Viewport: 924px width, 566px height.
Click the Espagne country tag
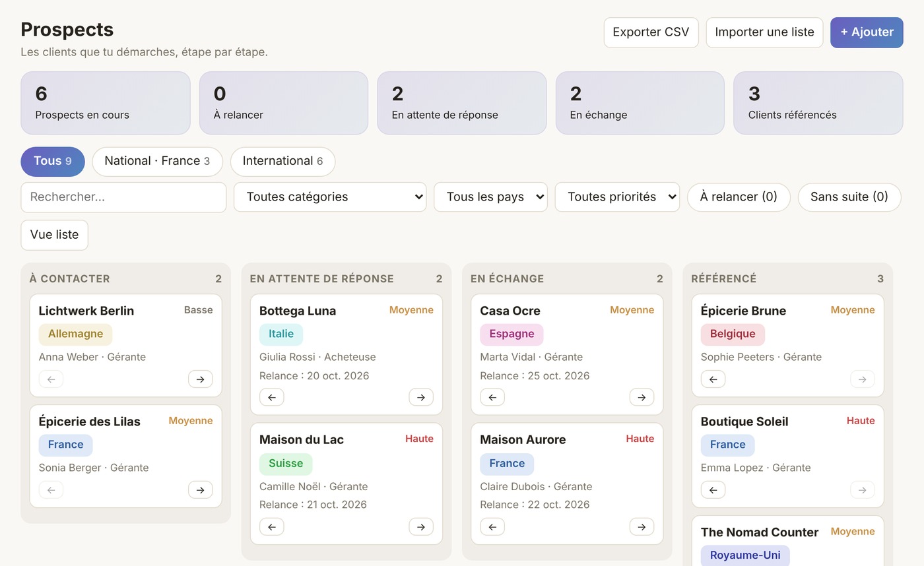(511, 334)
